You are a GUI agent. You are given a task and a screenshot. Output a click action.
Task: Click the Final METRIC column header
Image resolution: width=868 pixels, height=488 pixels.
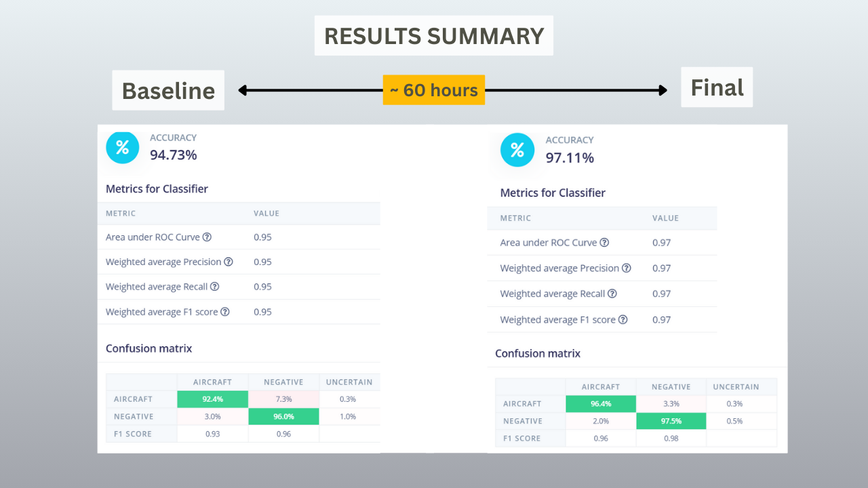(x=515, y=218)
